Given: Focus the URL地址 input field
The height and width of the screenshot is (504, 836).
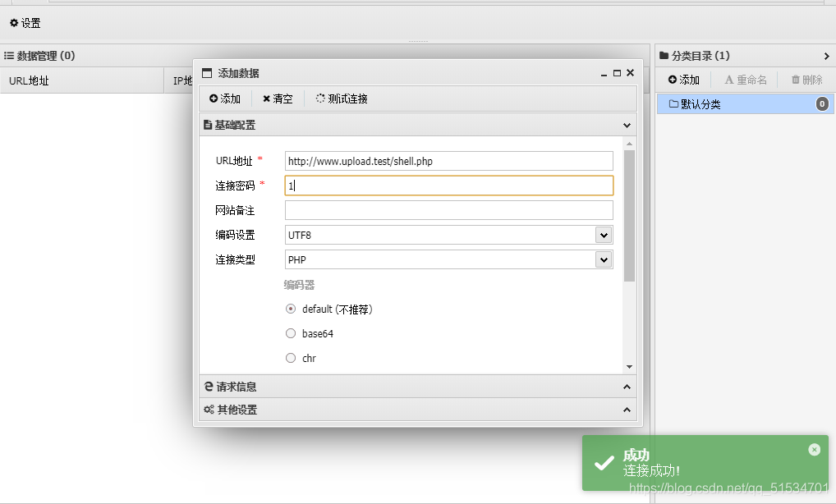Looking at the screenshot, I should click(449, 161).
